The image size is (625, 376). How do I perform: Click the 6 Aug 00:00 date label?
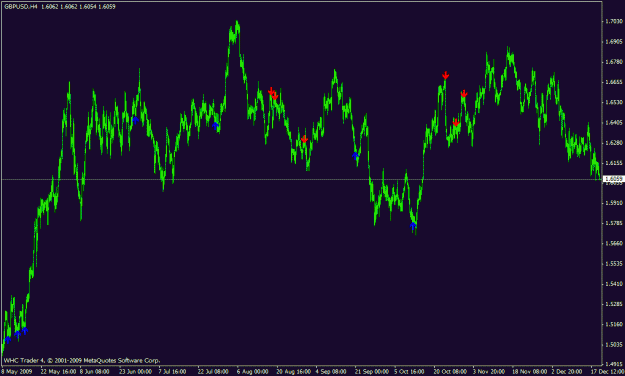click(252, 372)
